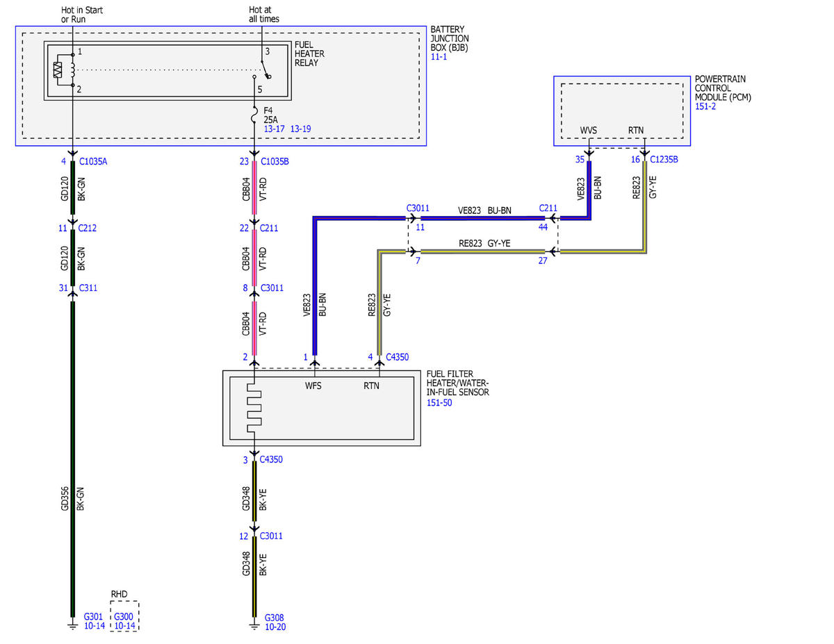Click connector C212 on GD120 wire

click(x=88, y=227)
